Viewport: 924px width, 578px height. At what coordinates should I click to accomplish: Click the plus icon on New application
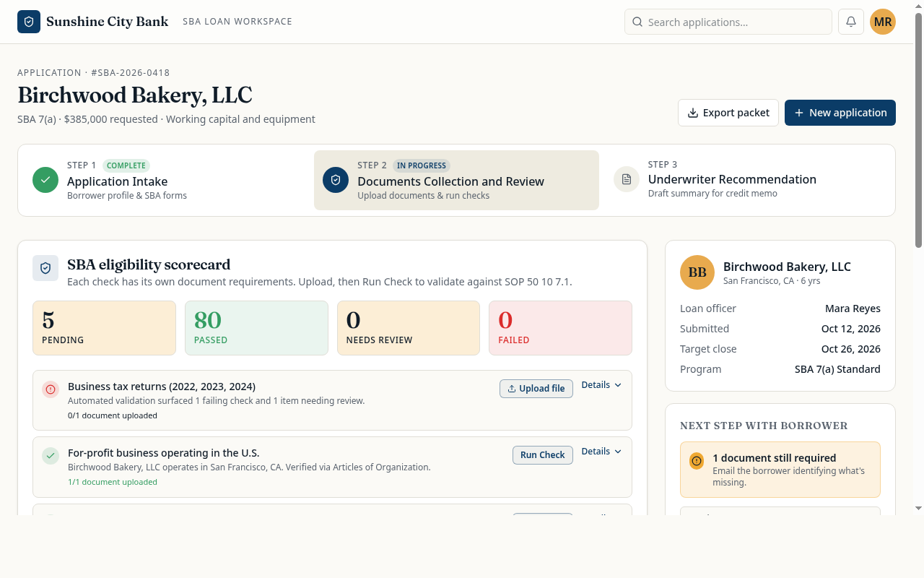click(x=799, y=113)
